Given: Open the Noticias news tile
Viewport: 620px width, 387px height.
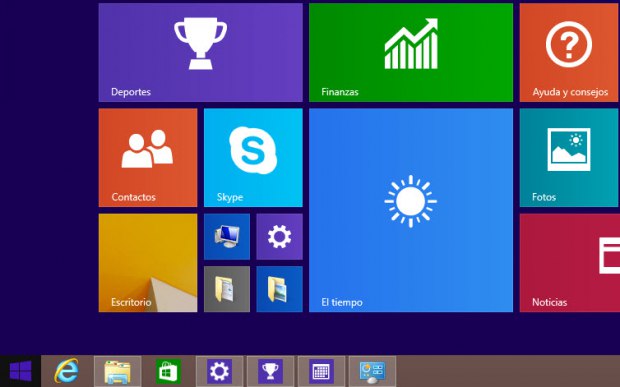Looking at the screenshot, I should 570,263.
